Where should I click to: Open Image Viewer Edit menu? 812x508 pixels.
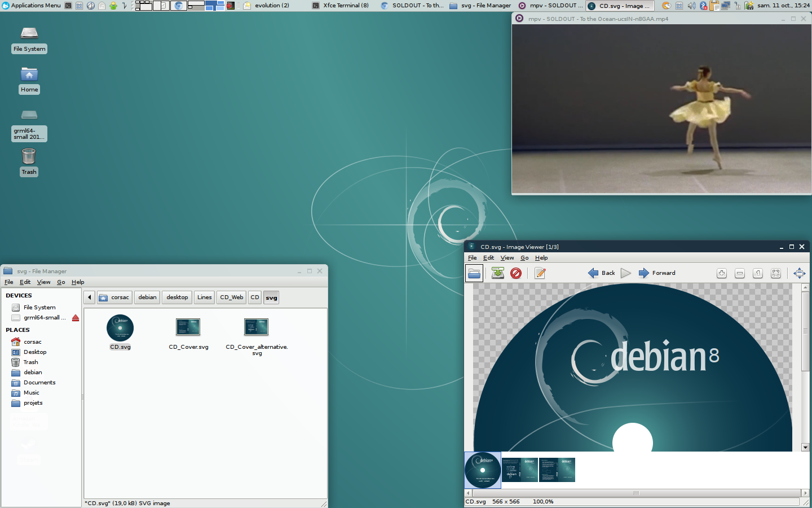click(488, 258)
